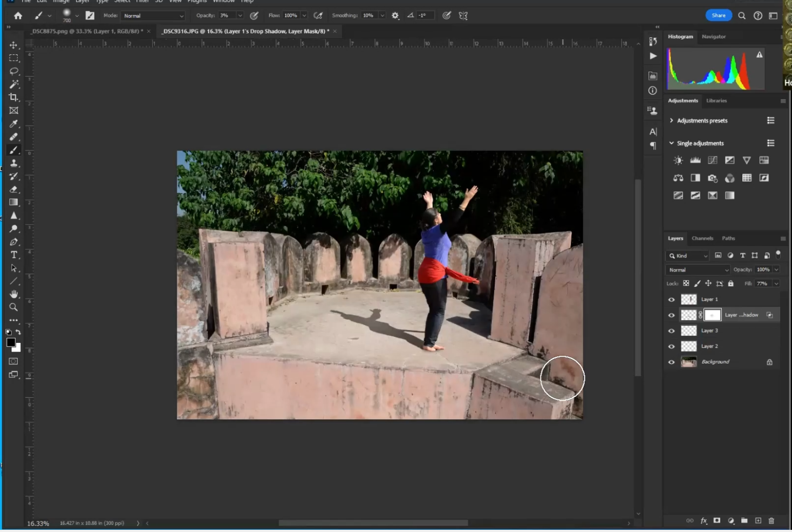
Task: Select the Crop tool
Action: (13, 98)
